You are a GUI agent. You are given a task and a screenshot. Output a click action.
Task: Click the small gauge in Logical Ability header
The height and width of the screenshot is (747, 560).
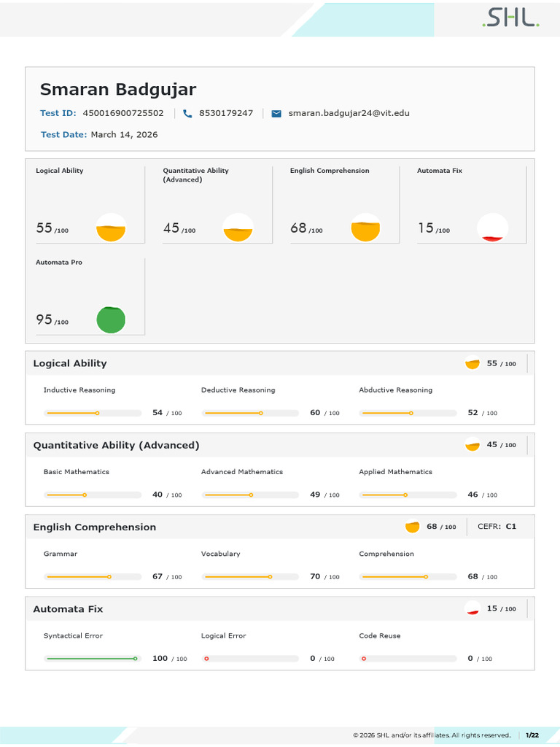point(472,363)
